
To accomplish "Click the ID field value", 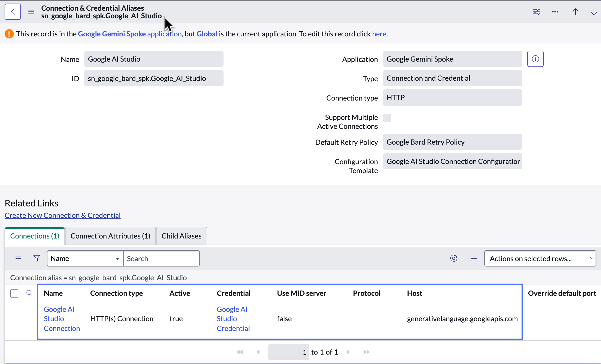I will pos(154,78).
